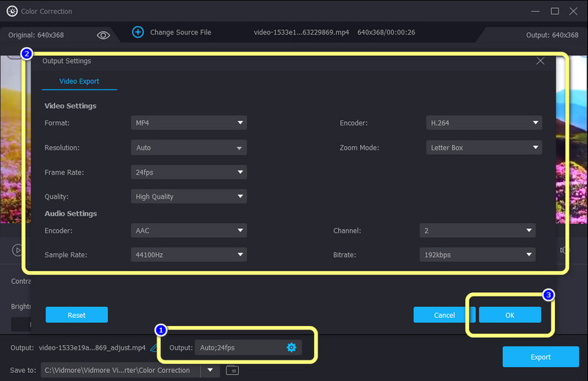The width and height of the screenshot is (588, 381).
Task: Click the plus icon for Change Source File
Action: [138, 32]
